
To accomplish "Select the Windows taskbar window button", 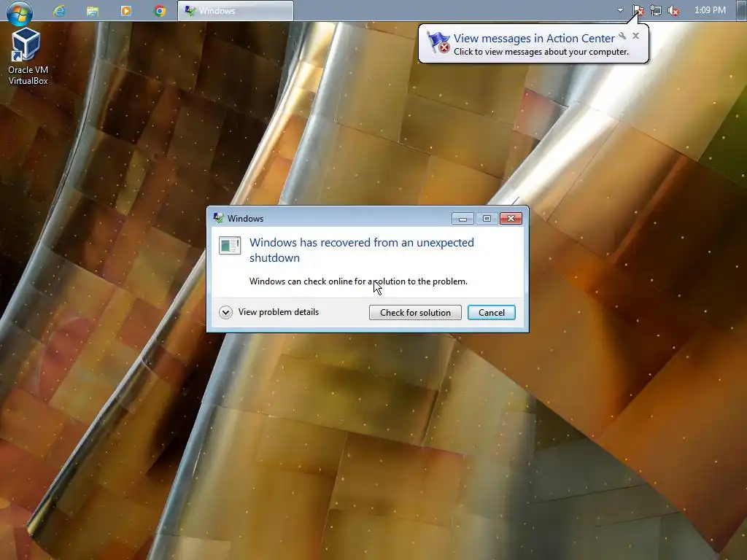I will click(x=236, y=10).
